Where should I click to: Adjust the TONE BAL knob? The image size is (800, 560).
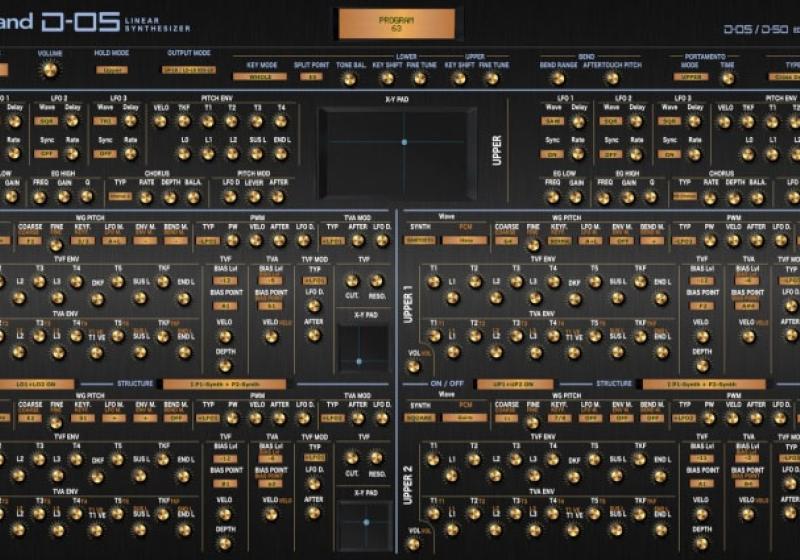[x=349, y=79]
